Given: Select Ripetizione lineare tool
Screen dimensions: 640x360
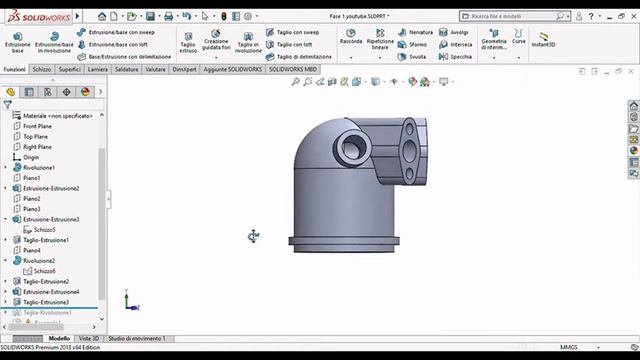Looking at the screenshot, I should [x=380, y=39].
